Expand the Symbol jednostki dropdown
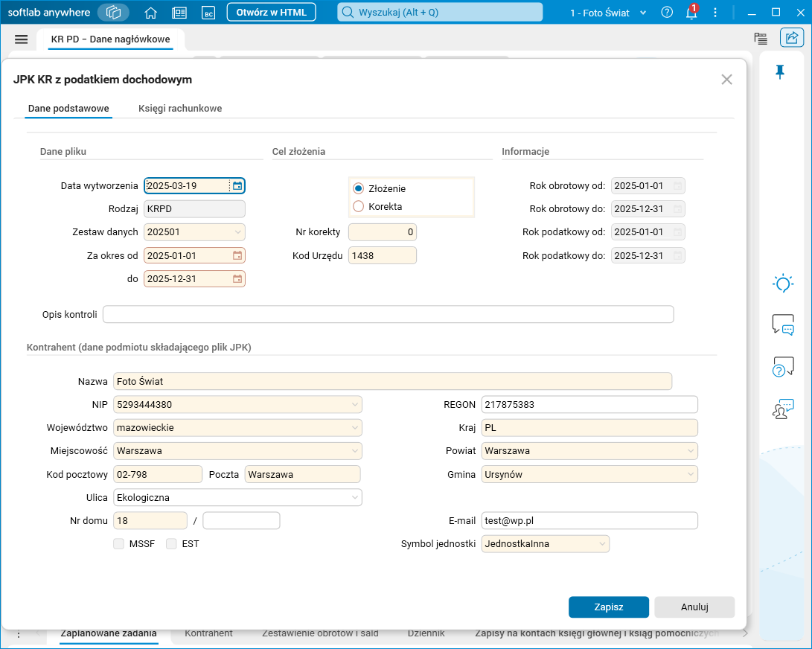Screen dimensions: 812x649 tap(602, 544)
